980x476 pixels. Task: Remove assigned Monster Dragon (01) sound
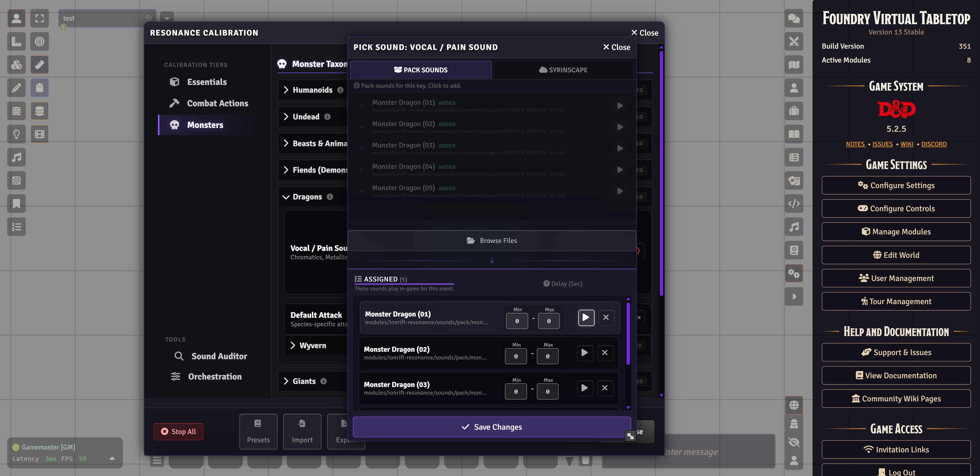[x=606, y=317]
